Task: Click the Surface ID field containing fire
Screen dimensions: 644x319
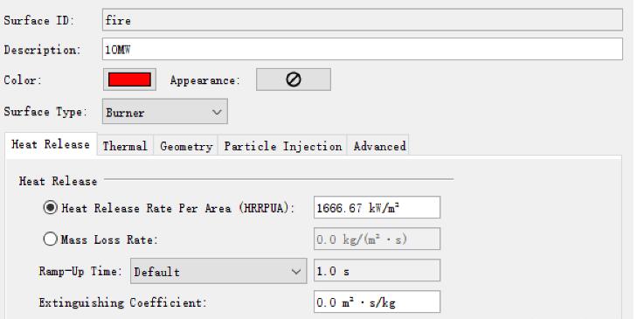Action: pos(363,20)
